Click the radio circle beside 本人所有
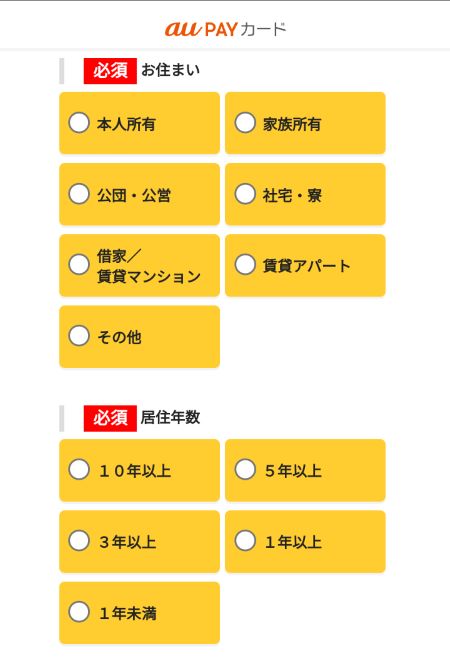450x661 pixels. (x=79, y=123)
